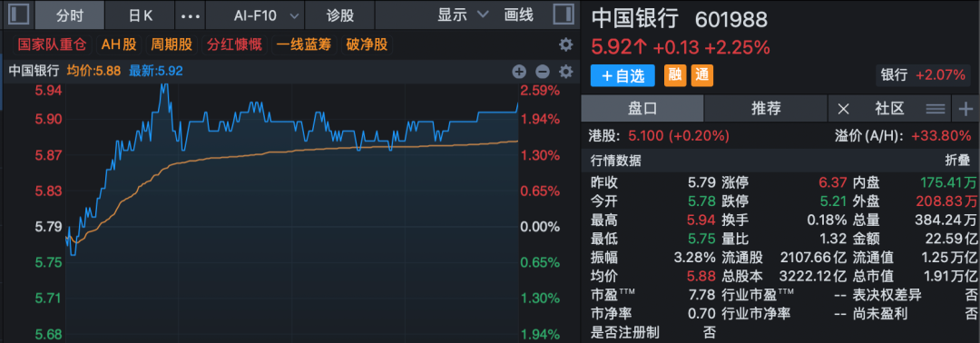
Task: Click the orange 通 stock connect badge
Action: click(x=701, y=75)
